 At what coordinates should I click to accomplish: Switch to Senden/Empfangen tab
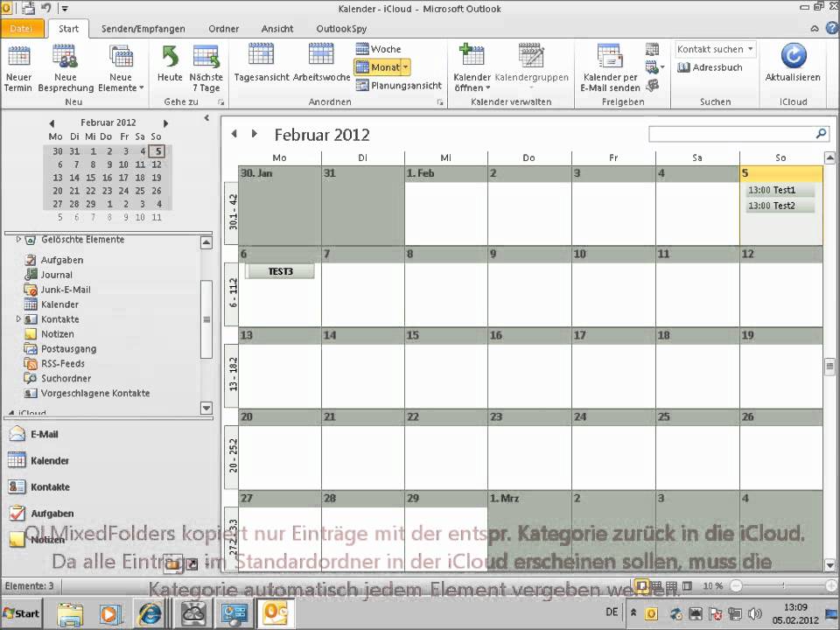(143, 29)
